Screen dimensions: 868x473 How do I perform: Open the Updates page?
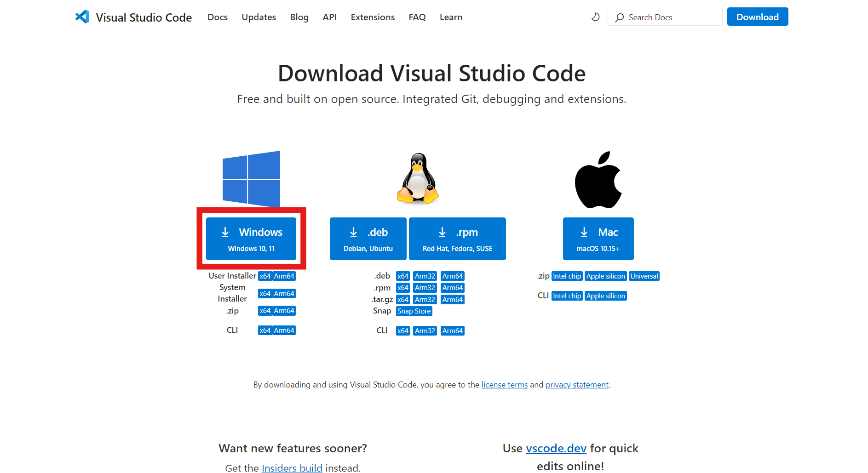click(x=259, y=17)
